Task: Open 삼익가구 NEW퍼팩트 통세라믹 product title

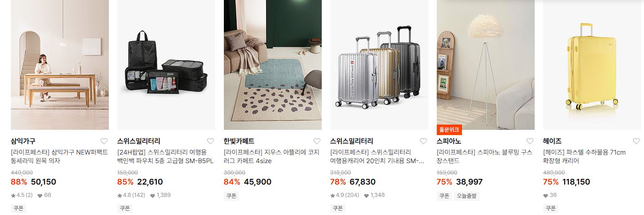Action: (59, 156)
